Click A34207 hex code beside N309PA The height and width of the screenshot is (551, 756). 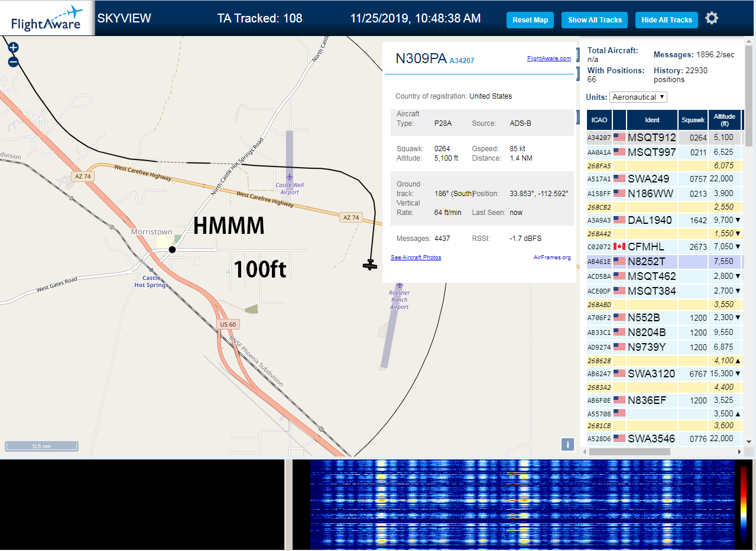pos(462,60)
